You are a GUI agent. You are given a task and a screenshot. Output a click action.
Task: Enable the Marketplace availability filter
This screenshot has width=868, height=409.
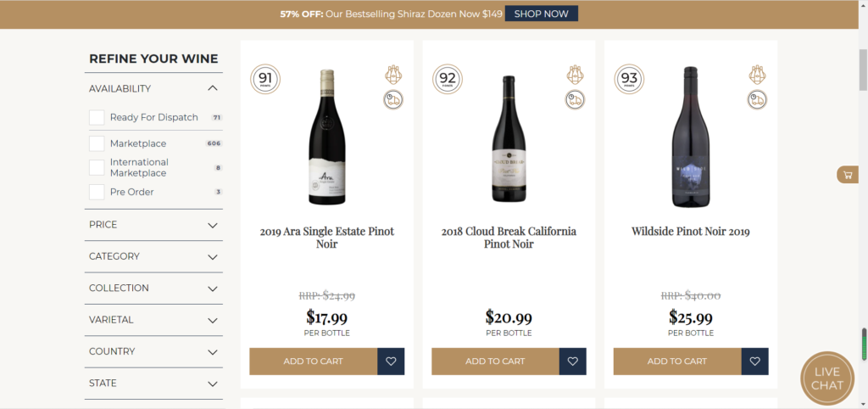tap(97, 143)
